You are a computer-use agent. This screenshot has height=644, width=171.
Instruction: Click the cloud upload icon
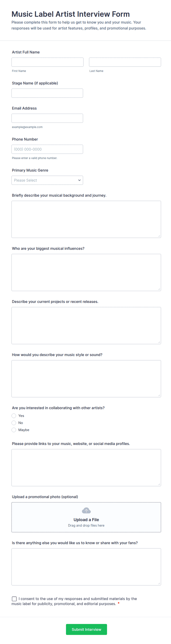pos(86,510)
